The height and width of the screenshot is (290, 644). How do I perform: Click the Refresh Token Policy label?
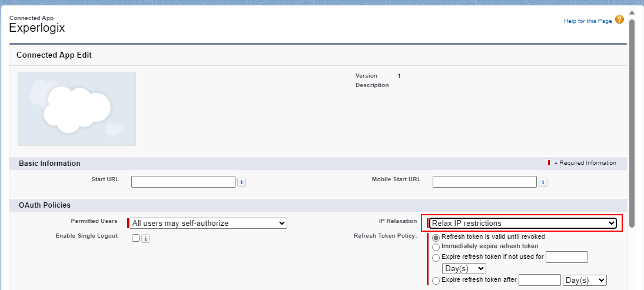tap(385, 236)
